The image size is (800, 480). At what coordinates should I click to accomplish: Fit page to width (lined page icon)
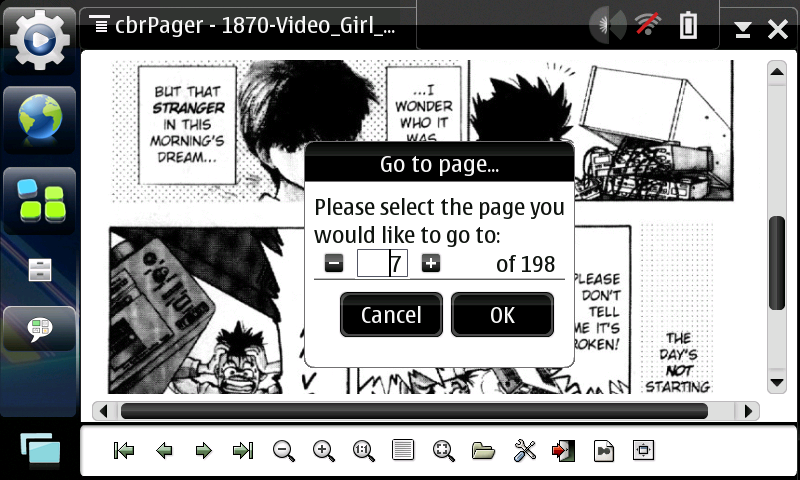click(403, 450)
